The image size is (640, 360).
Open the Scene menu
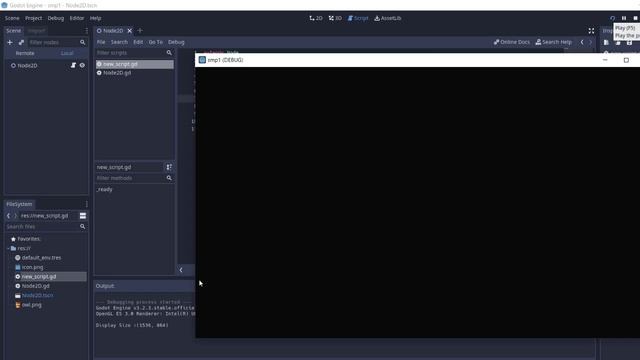click(12, 18)
